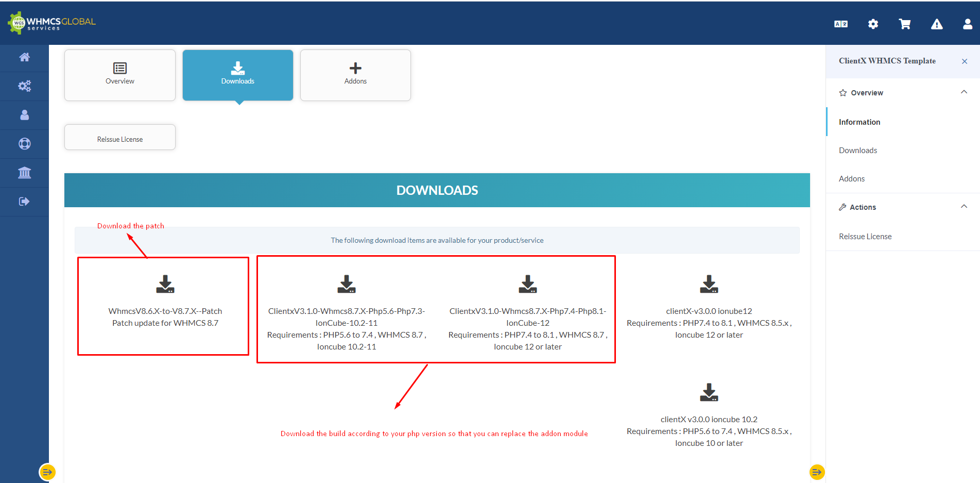Viewport: 980px width, 483px height.
Task: Collapse the Overview section in right panel
Action: pyautogui.click(x=964, y=92)
